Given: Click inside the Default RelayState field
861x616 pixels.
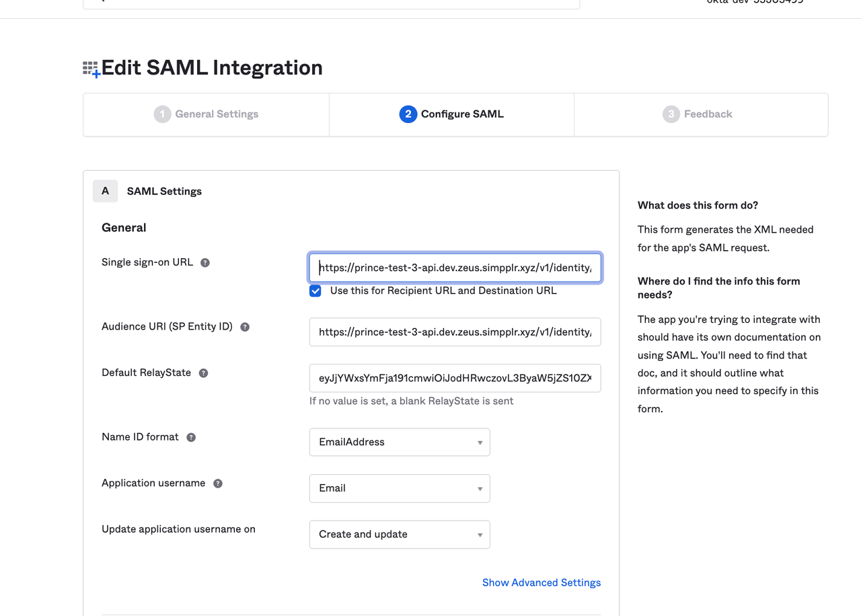Looking at the screenshot, I should pyautogui.click(x=455, y=378).
